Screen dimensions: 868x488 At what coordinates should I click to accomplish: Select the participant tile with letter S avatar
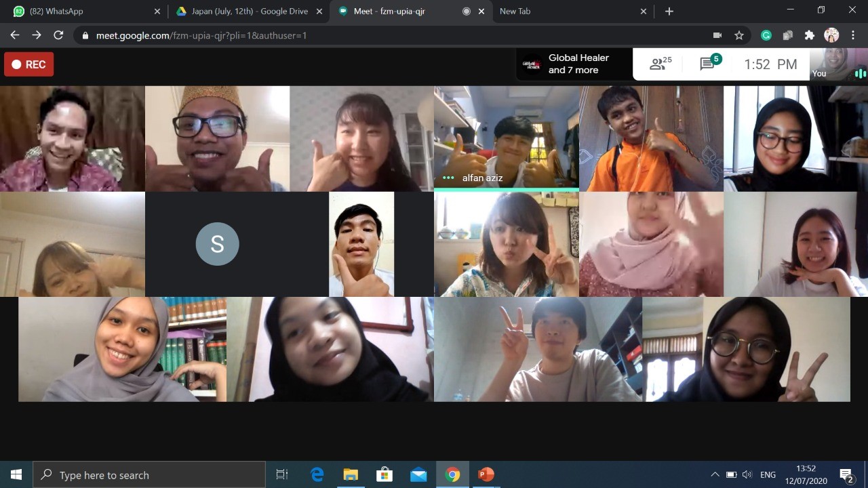[x=217, y=244]
